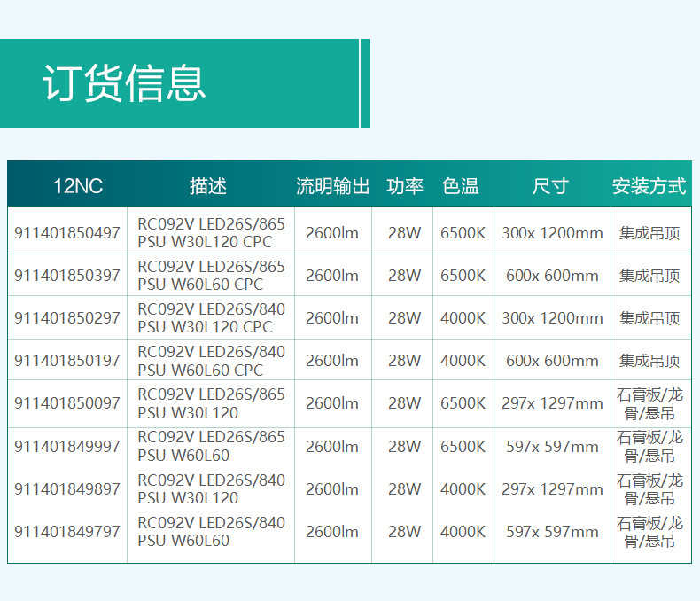Click size 300x 1200mm in row 911401850497
Image resolution: width=700 pixels, height=601 pixels.
coord(552,232)
